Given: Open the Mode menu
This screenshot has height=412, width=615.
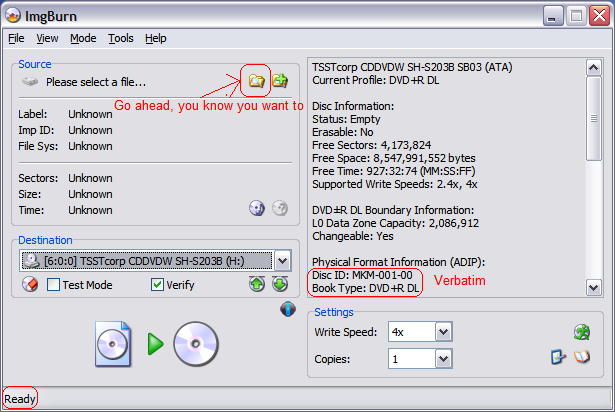Looking at the screenshot, I should [x=83, y=38].
